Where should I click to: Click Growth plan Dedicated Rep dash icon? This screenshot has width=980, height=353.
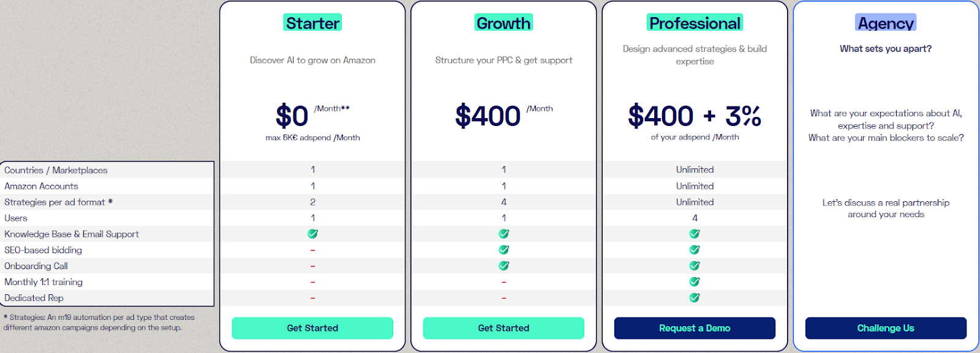click(x=503, y=298)
